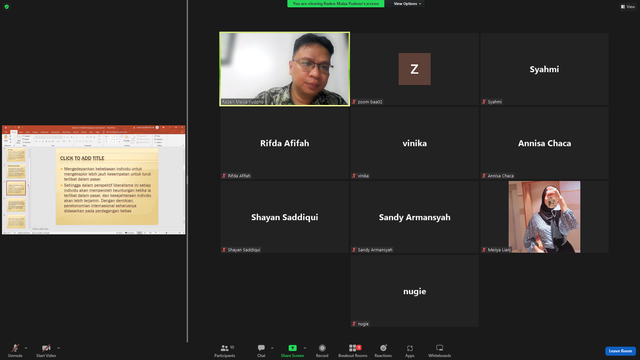Click the Leave Room button
Screen dimensions: 640x360
pyautogui.click(x=620, y=351)
